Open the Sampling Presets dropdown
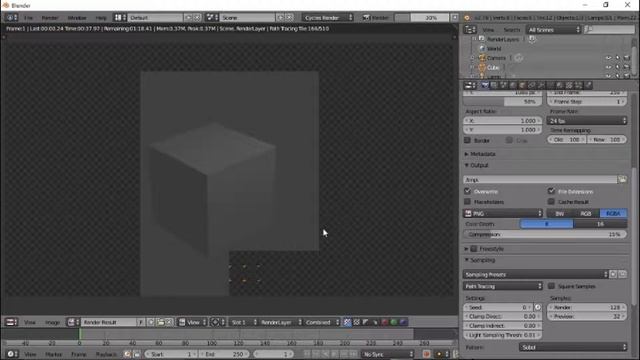The height and width of the screenshot is (360, 640). (x=536, y=274)
